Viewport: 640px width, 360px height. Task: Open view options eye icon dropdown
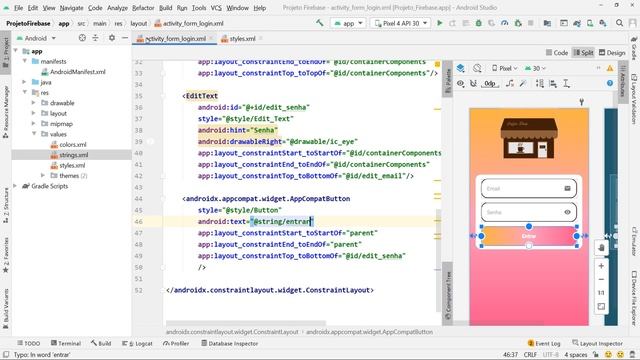[460, 84]
